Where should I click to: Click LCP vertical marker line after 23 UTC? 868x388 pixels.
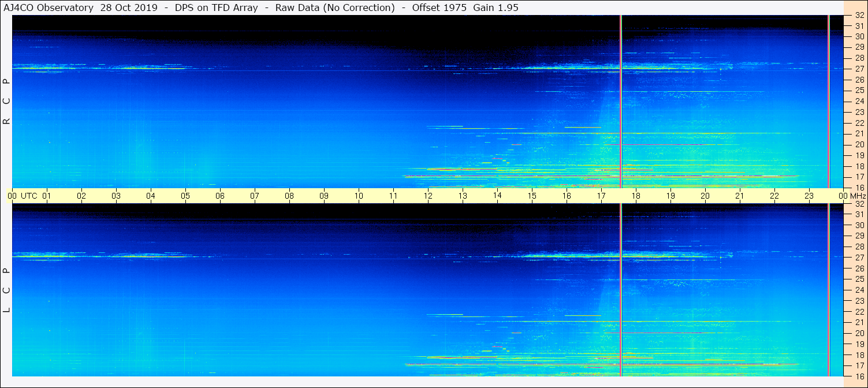(x=829, y=290)
